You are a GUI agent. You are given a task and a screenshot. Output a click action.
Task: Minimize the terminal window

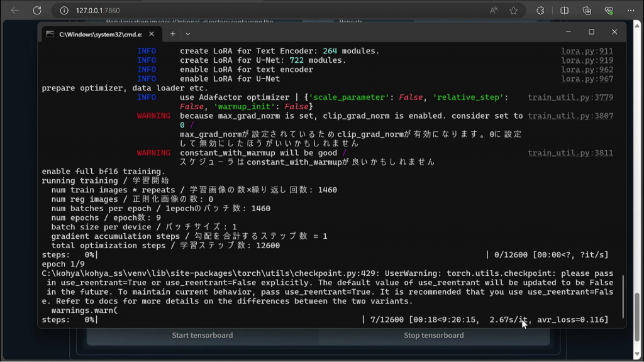click(569, 32)
